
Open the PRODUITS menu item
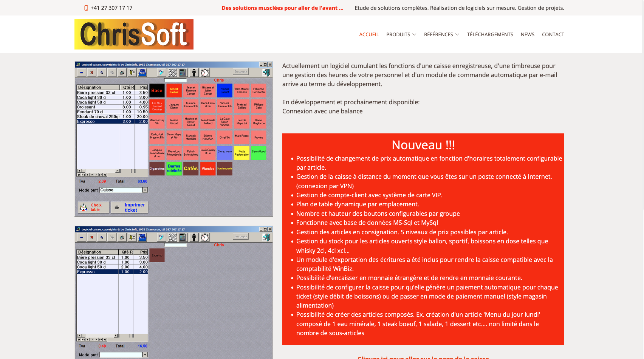click(398, 34)
